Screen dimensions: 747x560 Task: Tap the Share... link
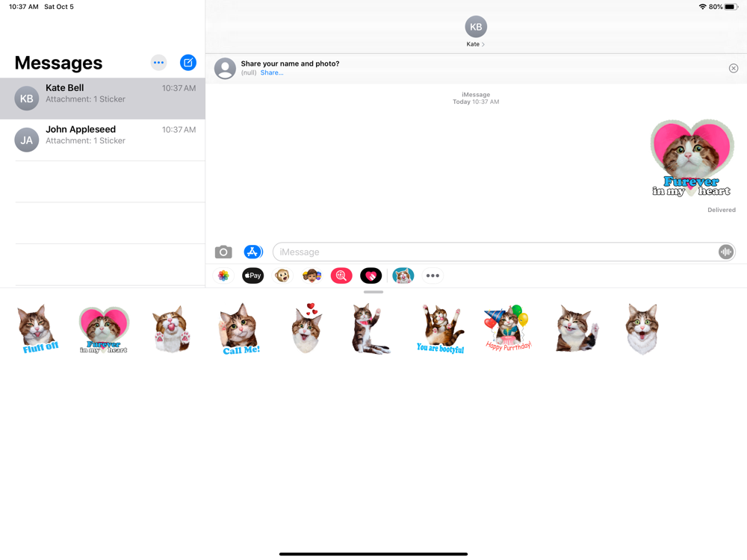point(272,73)
